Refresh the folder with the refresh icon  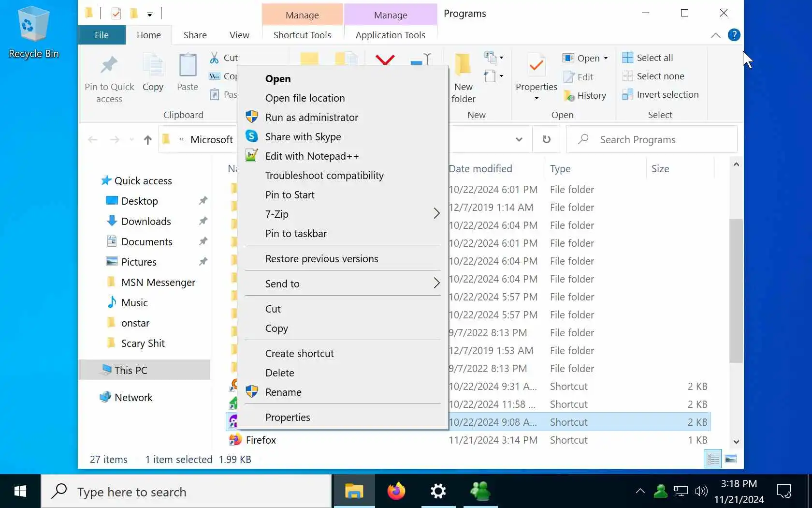point(546,139)
